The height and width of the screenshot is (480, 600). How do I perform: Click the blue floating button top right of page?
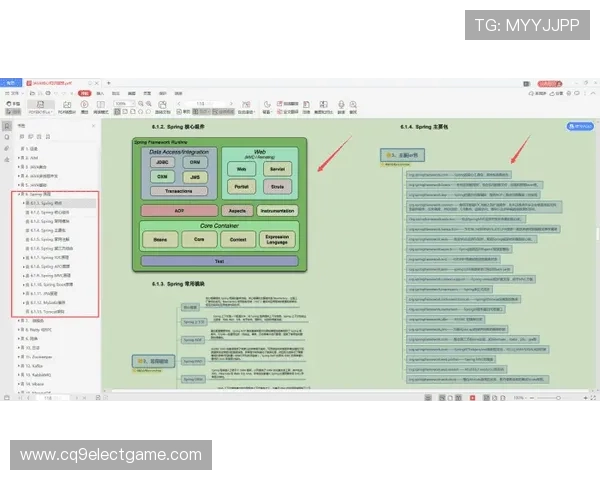pos(580,126)
